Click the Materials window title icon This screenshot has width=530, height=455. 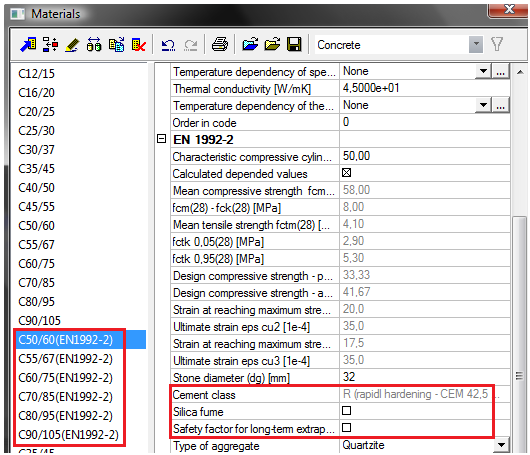click(x=18, y=14)
